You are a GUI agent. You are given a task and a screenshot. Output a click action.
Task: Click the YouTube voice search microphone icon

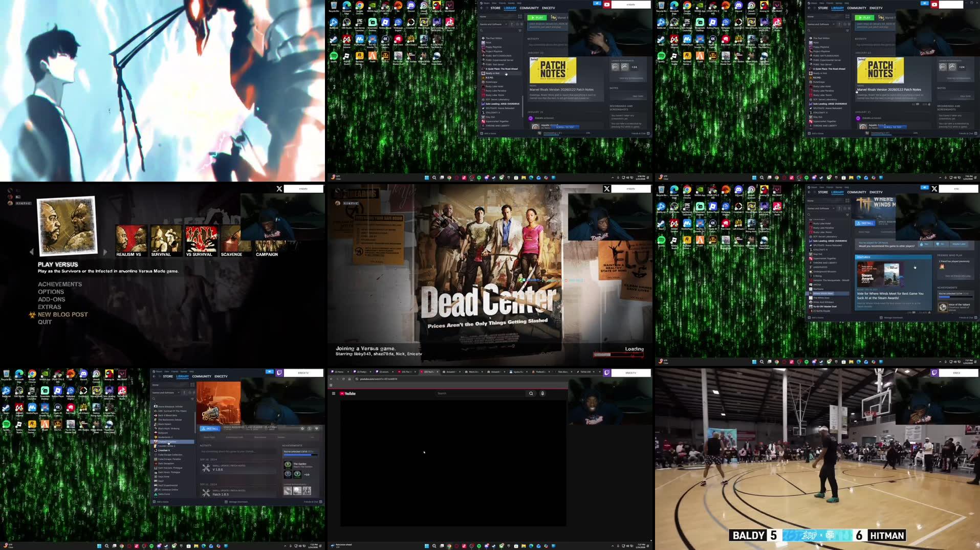tap(542, 393)
